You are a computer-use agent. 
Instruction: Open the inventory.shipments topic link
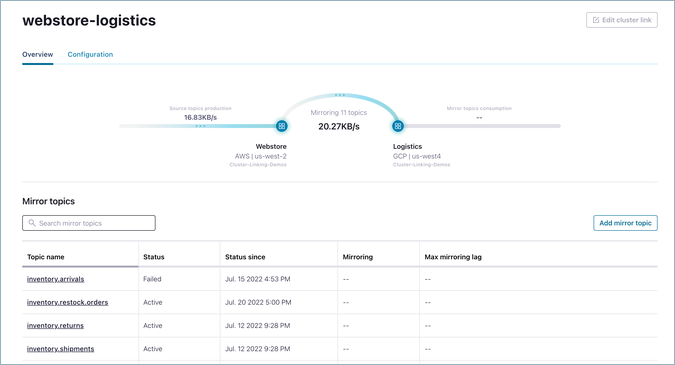(x=60, y=349)
